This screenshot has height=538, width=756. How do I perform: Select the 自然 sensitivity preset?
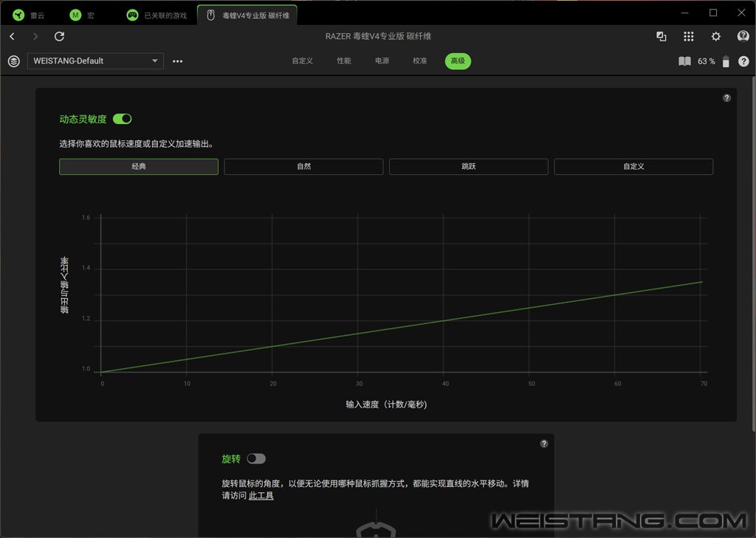pyautogui.click(x=303, y=166)
